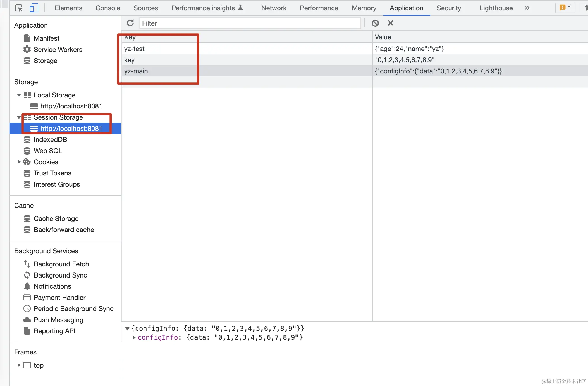
Task: Select the yz-test key row
Action: (x=134, y=49)
